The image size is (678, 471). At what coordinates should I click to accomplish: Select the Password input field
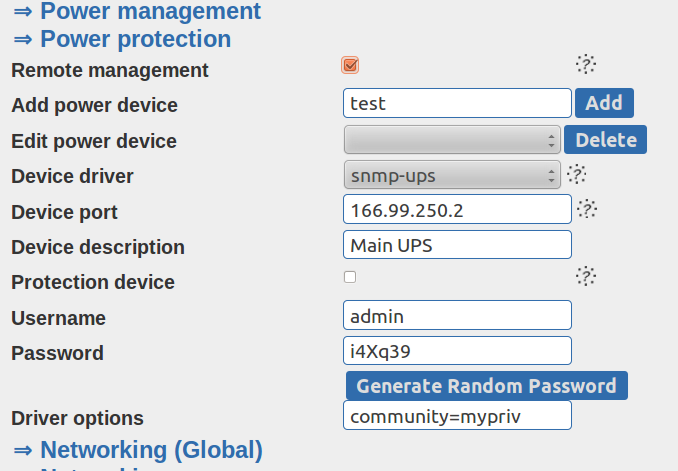pyautogui.click(x=457, y=351)
